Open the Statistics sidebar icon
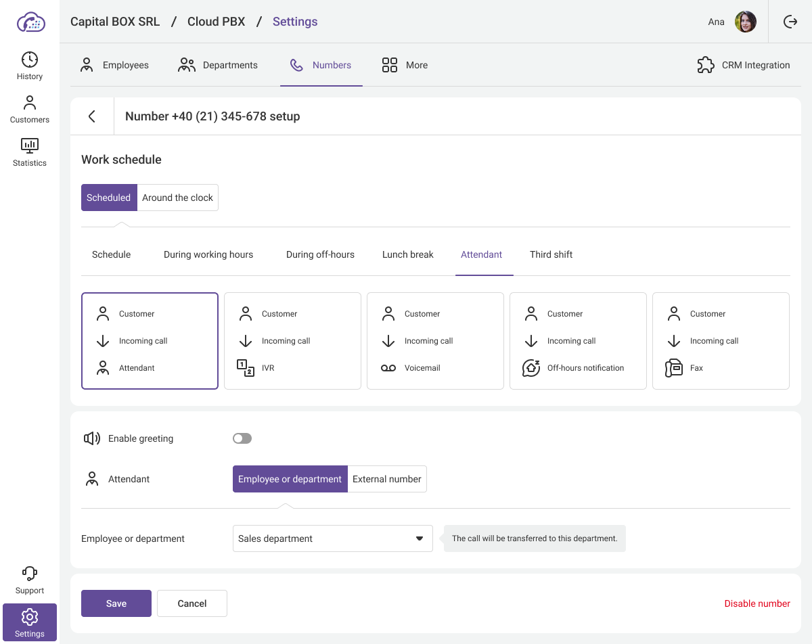The image size is (812, 644). coord(30,145)
